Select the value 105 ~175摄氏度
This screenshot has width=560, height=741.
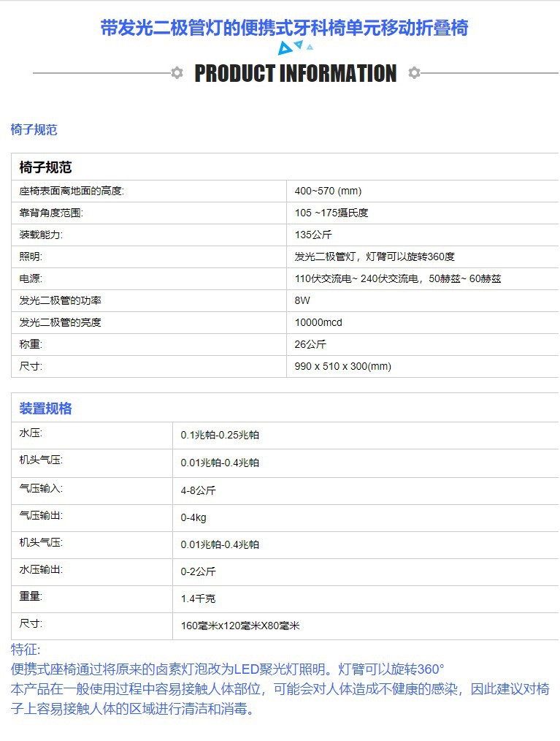tap(331, 213)
